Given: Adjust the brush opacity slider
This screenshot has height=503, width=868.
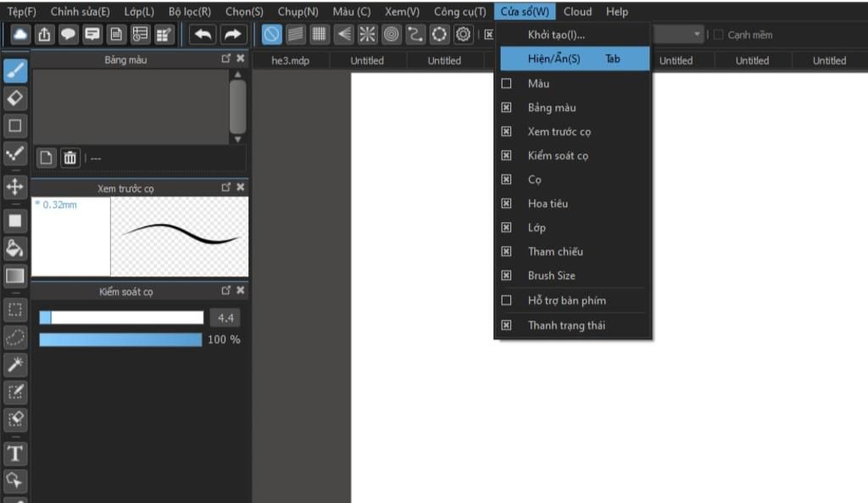Looking at the screenshot, I should coord(120,339).
